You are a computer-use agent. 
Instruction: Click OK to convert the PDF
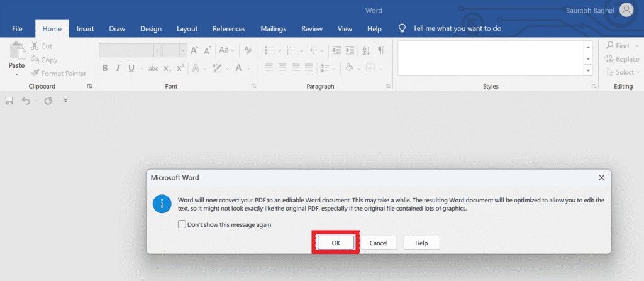click(336, 243)
